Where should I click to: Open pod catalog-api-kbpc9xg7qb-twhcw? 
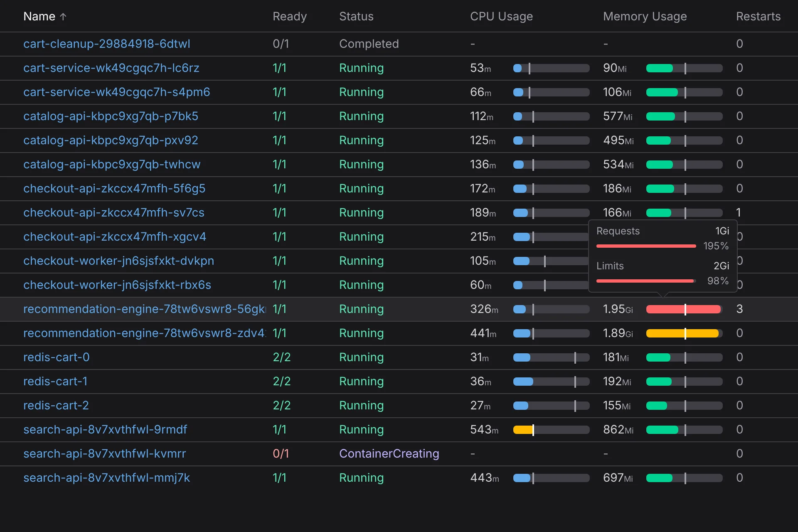(112, 164)
